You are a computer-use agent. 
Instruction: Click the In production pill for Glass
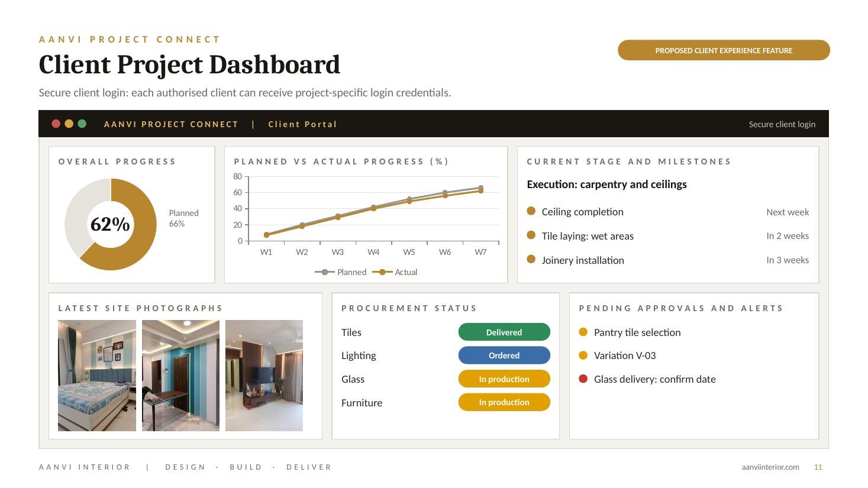504,379
